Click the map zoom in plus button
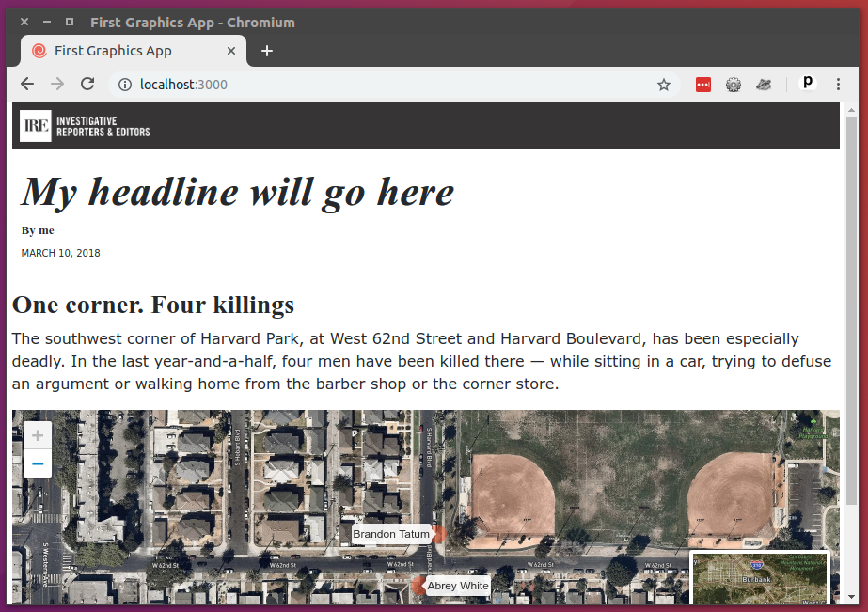The width and height of the screenshot is (868, 612). pos(38,436)
